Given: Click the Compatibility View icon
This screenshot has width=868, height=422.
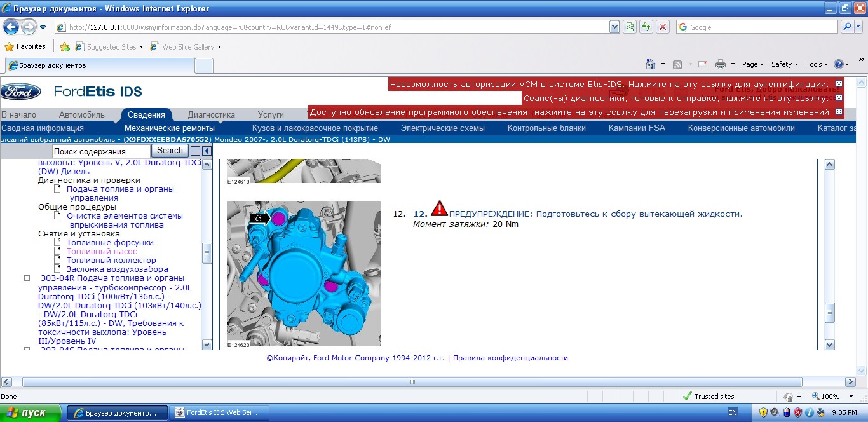Looking at the screenshot, I should tap(629, 27).
